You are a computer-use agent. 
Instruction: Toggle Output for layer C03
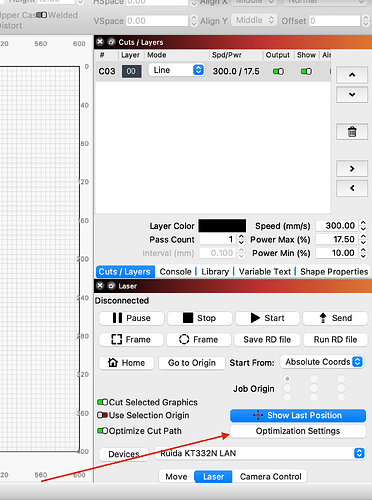pos(278,71)
